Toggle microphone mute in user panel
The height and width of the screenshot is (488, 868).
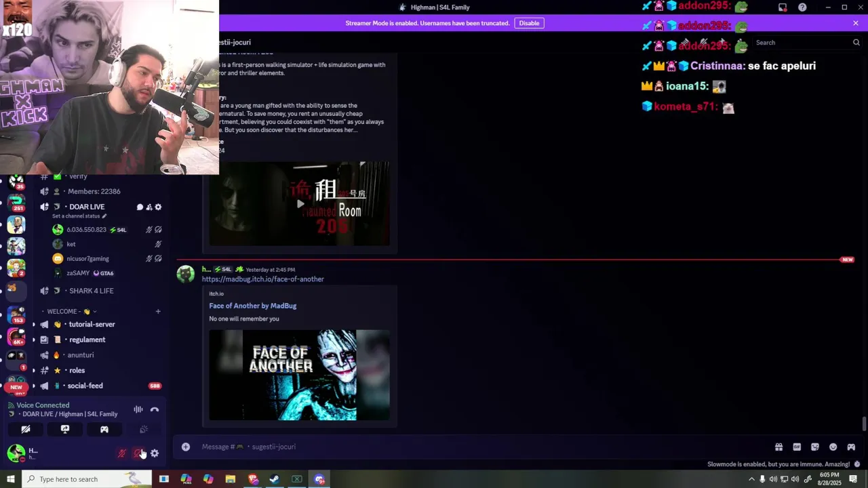tap(122, 453)
